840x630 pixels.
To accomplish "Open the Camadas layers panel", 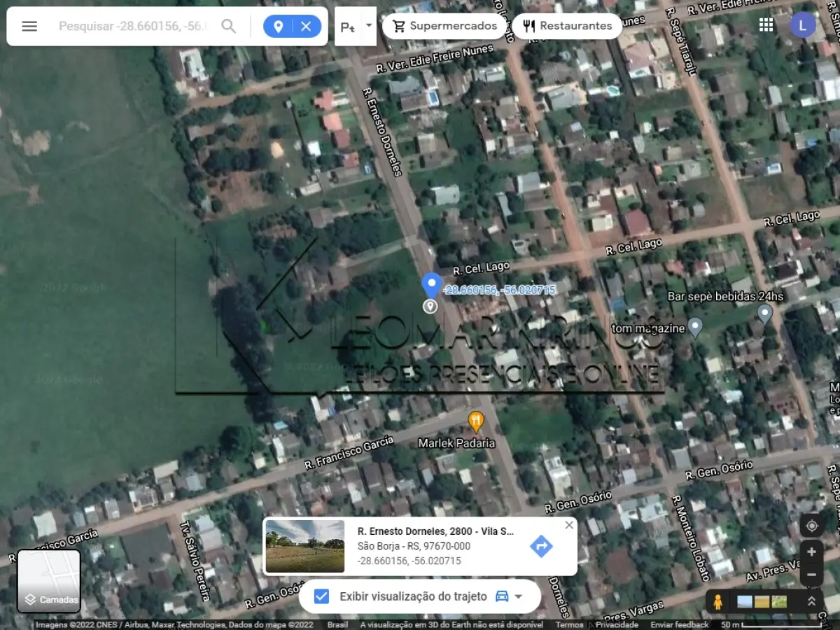I will coord(48,581).
